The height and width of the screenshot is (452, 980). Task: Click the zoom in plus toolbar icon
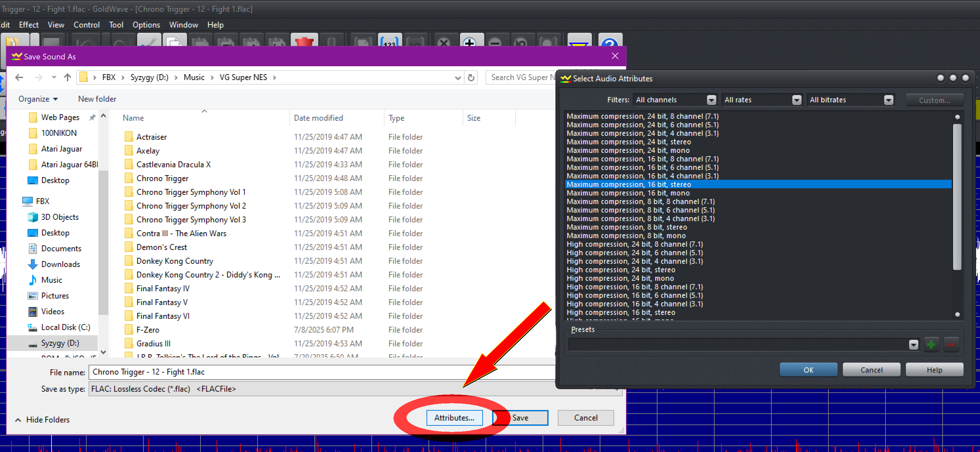(x=470, y=42)
